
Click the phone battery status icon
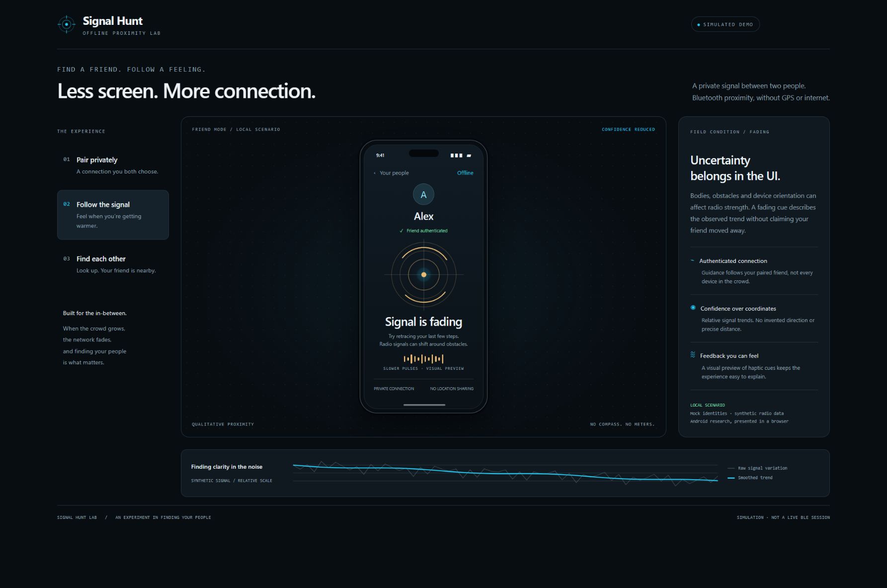click(469, 156)
